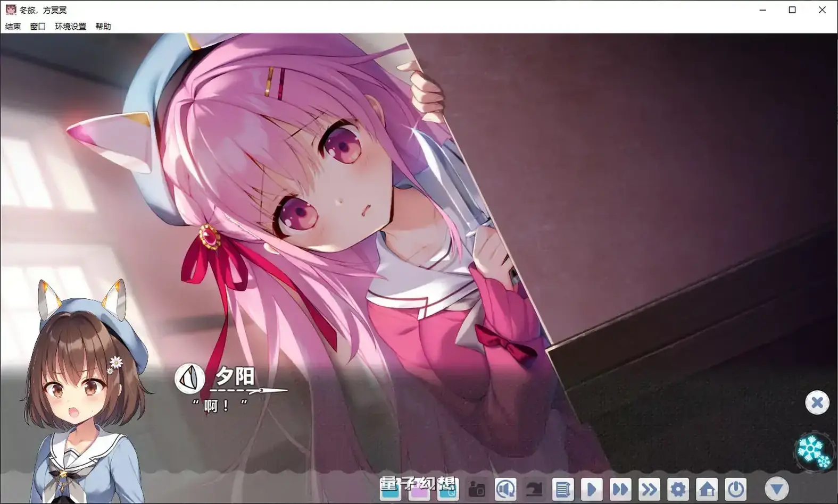Close the game window
This screenshot has height=504, width=838.
click(x=822, y=10)
